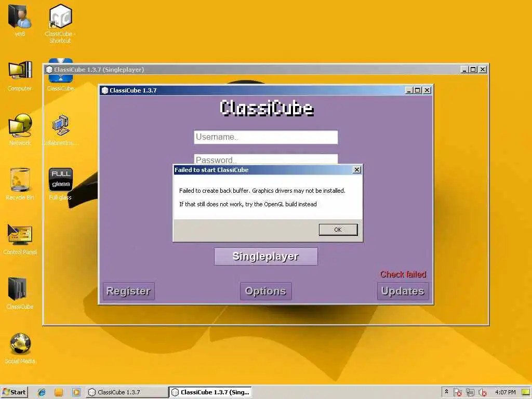Image resolution: width=532 pixels, height=399 pixels.
Task: Select the Computer desktop icon
Action: pos(20,76)
